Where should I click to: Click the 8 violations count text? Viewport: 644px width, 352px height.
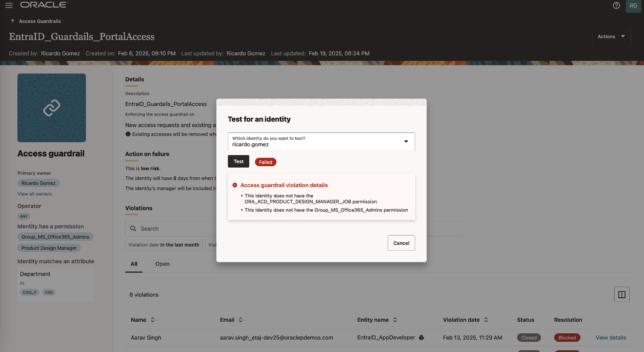[144, 295]
